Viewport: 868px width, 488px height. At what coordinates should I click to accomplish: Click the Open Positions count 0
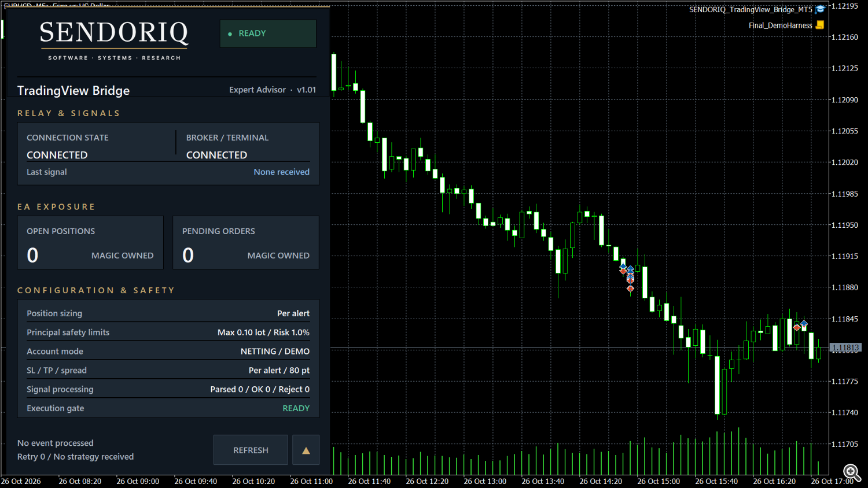[x=32, y=255]
